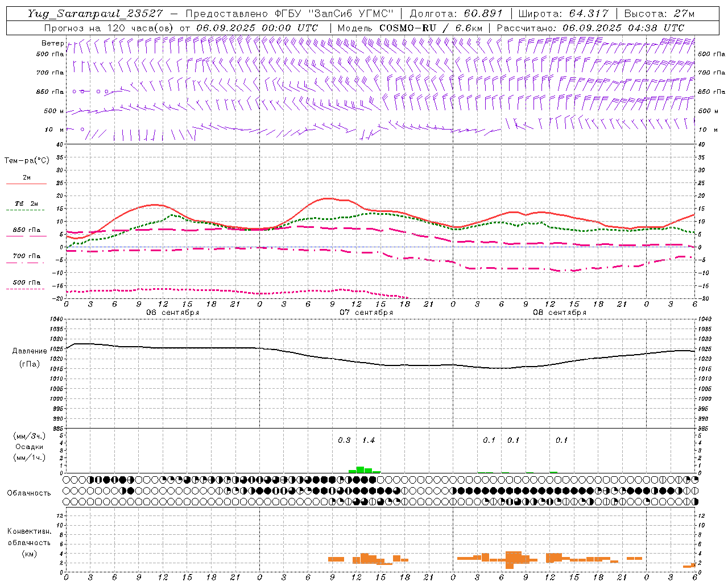
Task: Click the station name Yug_Saranpaul_23527
Action: [x=95, y=14]
